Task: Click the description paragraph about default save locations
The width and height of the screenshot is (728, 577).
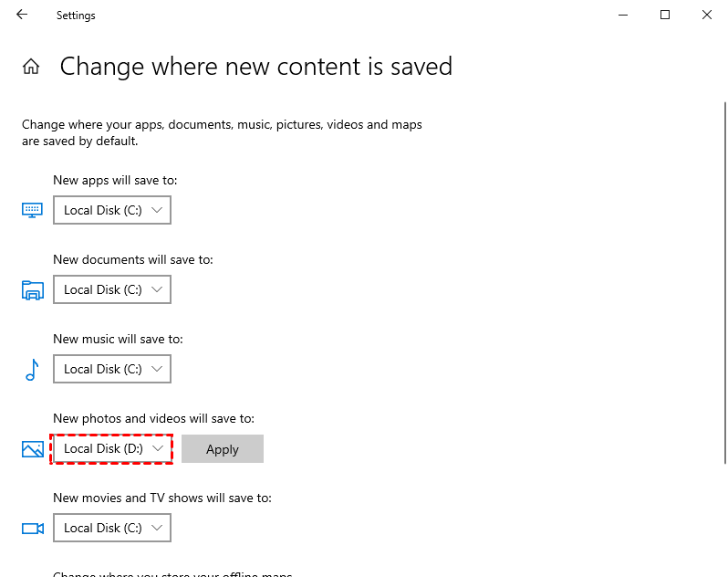Action: [x=222, y=132]
